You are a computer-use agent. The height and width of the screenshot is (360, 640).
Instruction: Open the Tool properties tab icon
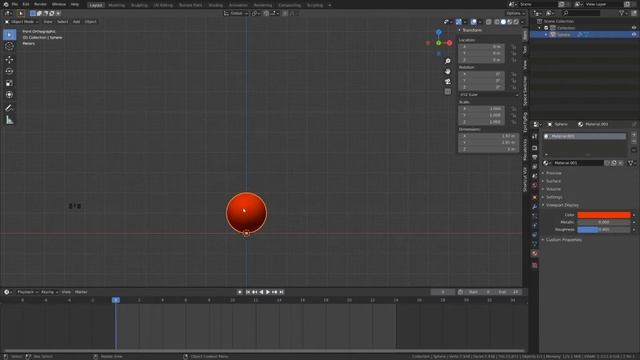535,137
